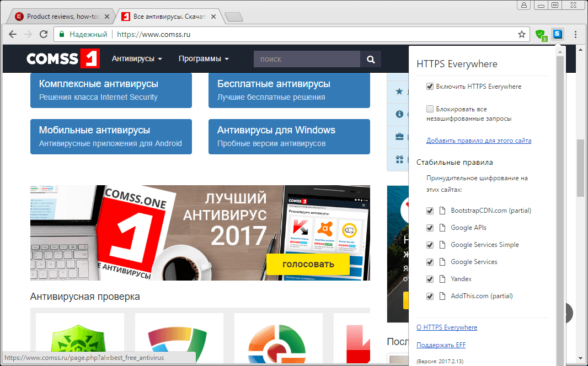Viewport: 588px width, 366px height.
Task: Close the Product reviews tab
Action: click(x=107, y=17)
